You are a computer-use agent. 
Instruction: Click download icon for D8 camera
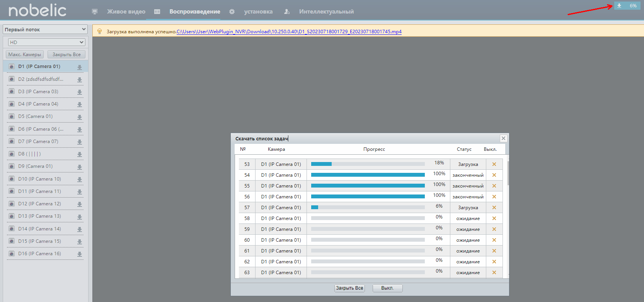coord(80,154)
